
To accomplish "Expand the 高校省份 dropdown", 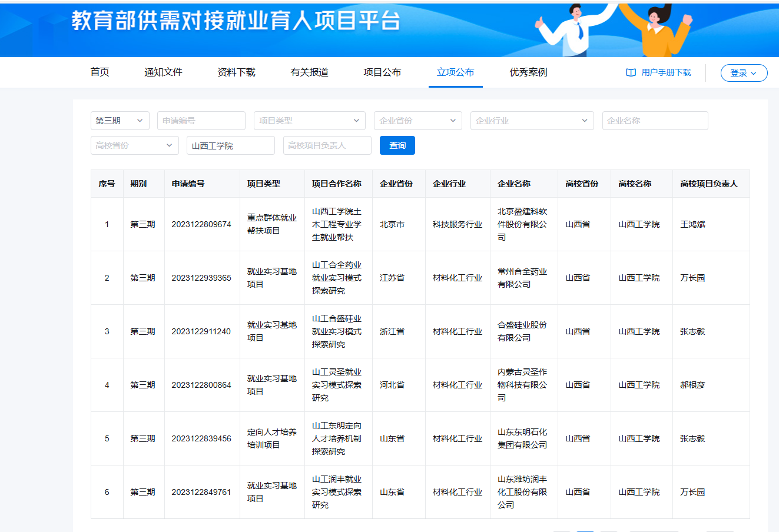I will coord(134,145).
